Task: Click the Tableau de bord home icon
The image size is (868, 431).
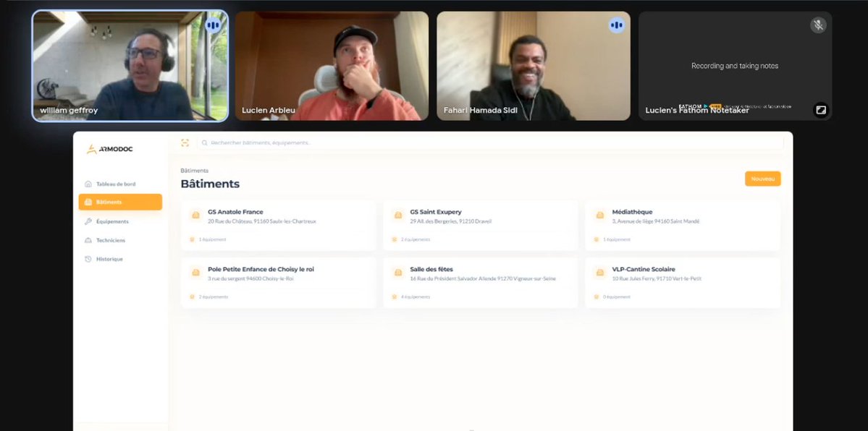Action: click(x=88, y=184)
